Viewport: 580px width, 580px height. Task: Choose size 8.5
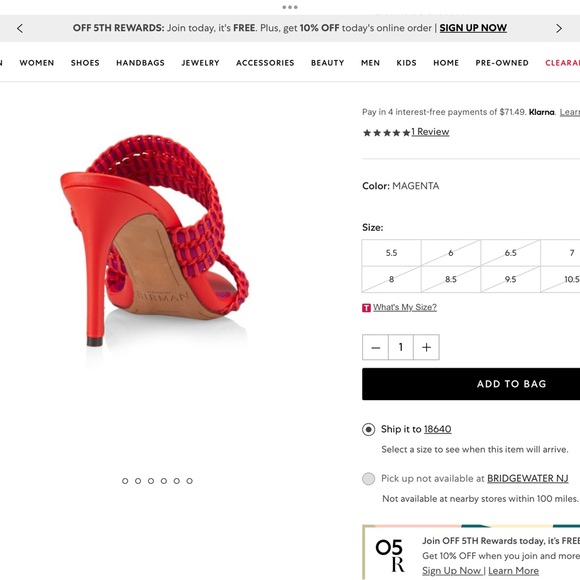point(451,279)
